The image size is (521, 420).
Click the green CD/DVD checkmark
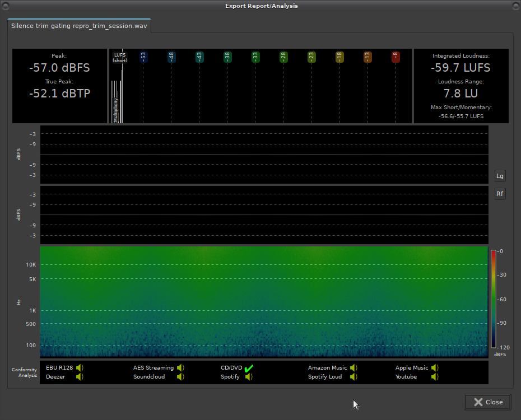tap(249, 368)
